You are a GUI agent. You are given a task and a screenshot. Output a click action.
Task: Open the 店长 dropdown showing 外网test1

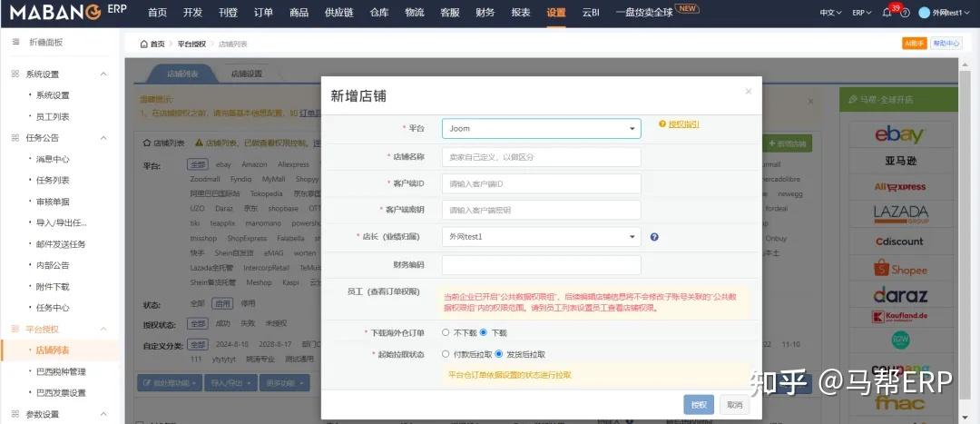(x=541, y=237)
